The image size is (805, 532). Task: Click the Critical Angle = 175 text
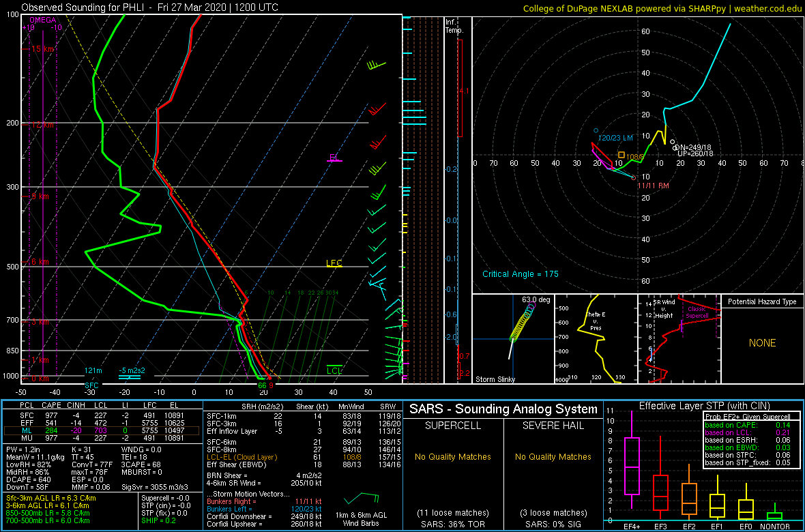tap(520, 274)
